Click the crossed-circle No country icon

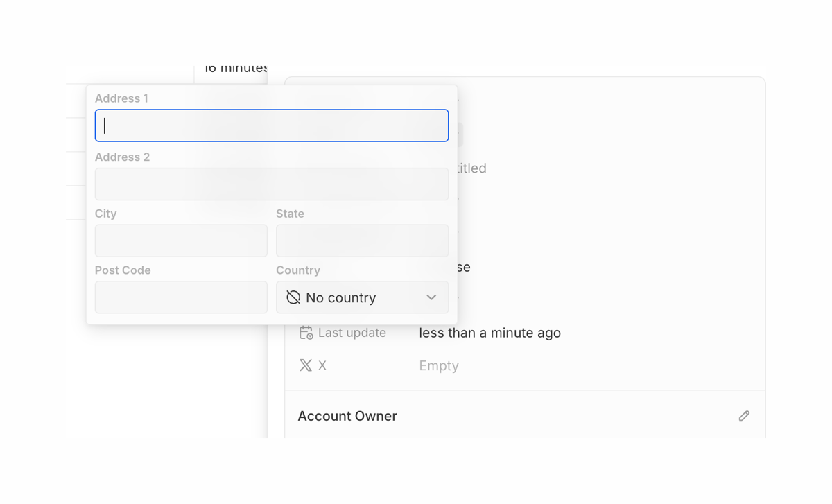[295, 297]
